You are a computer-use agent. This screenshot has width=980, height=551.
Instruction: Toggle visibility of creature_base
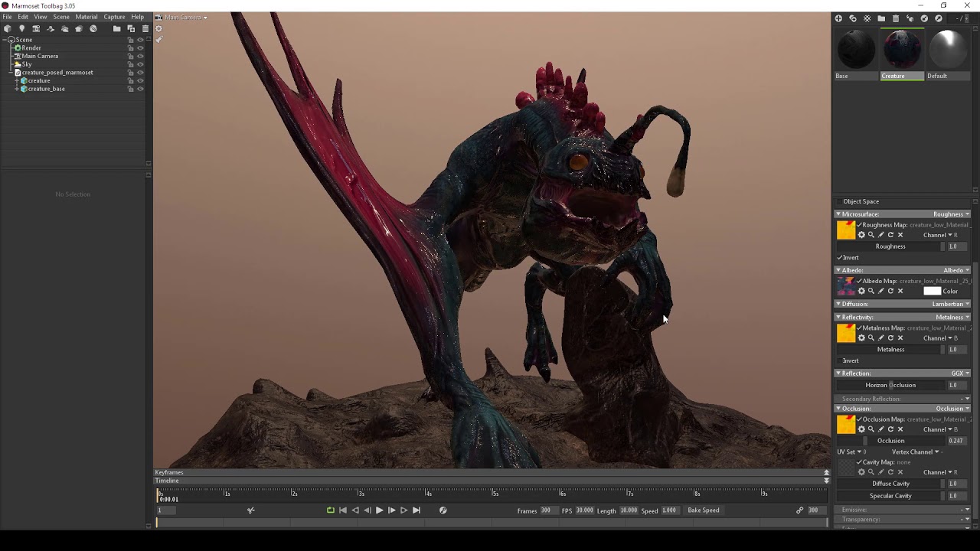click(x=140, y=89)
